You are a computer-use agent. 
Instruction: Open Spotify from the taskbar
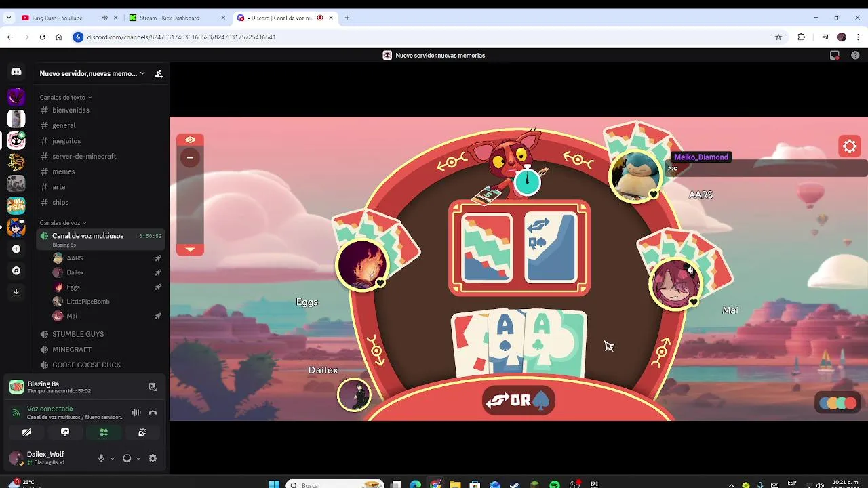[555, 485]
